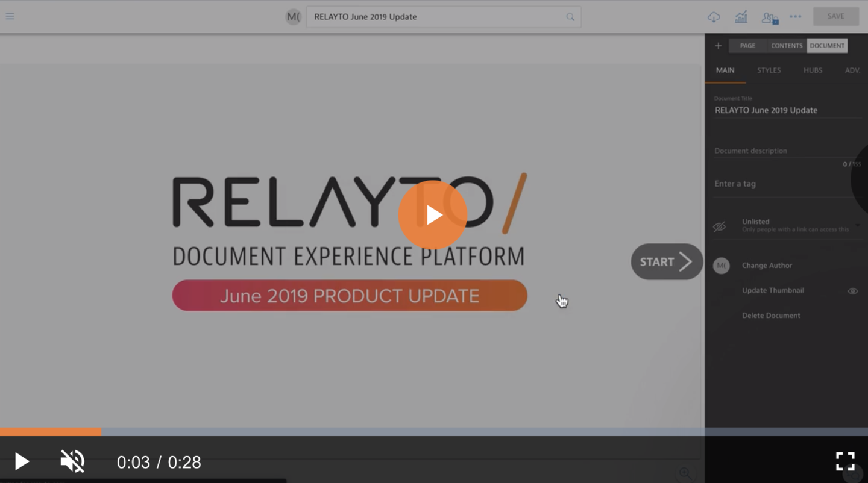
Task: Click the START arrow button
Action: tap(667, 261)
